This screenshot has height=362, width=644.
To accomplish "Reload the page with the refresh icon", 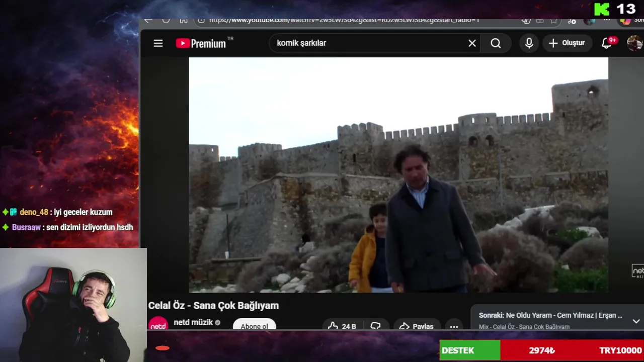I will click(x=166, y=21).
